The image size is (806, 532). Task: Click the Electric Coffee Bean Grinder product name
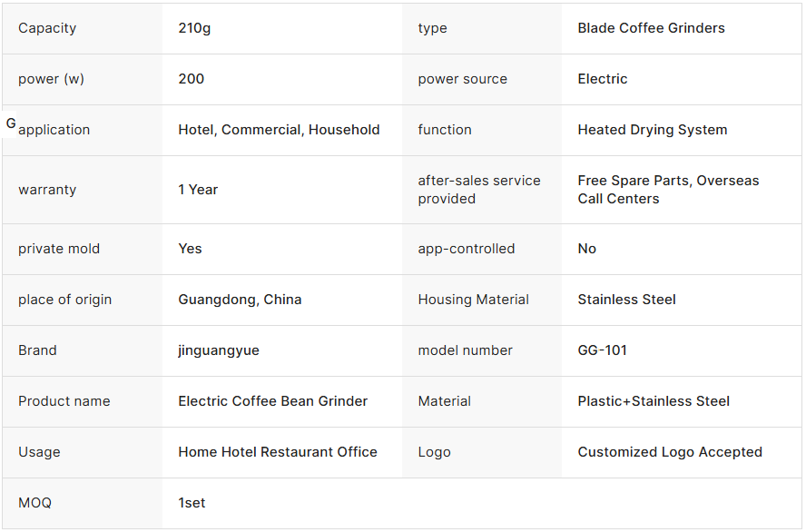272,401
